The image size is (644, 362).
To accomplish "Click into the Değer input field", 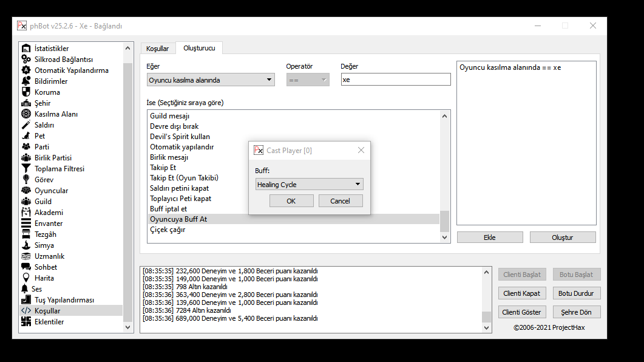I will [x=395, y=80].
